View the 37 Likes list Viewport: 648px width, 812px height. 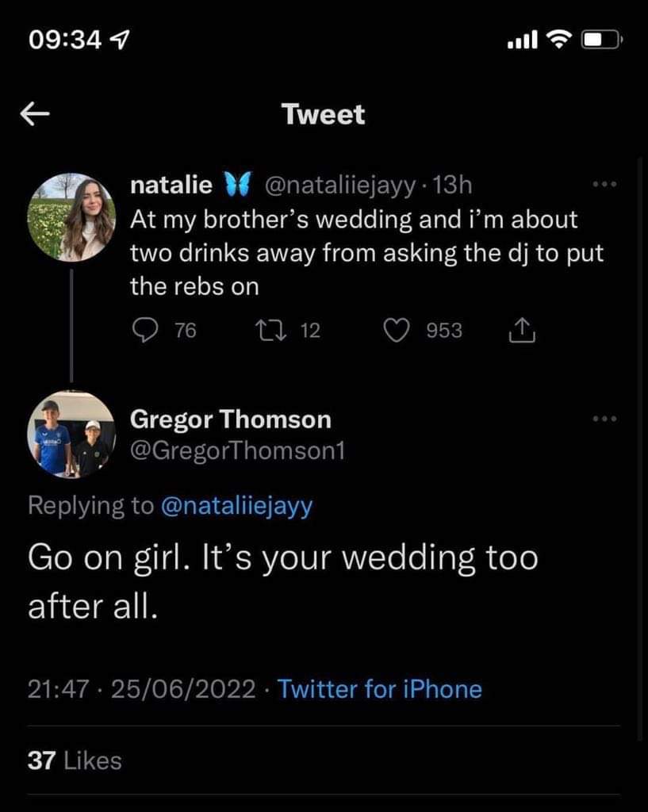[x=75, y=761]
